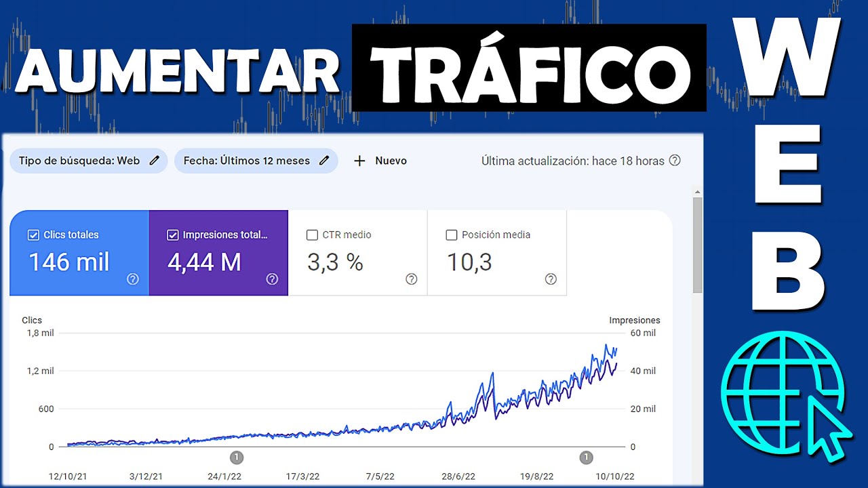Image resolution: width=868 pixels, height=488 pixels.
Task: Edit the 'Tipo de búsqueda: Web' filter pencil
Action: (155, 161)
